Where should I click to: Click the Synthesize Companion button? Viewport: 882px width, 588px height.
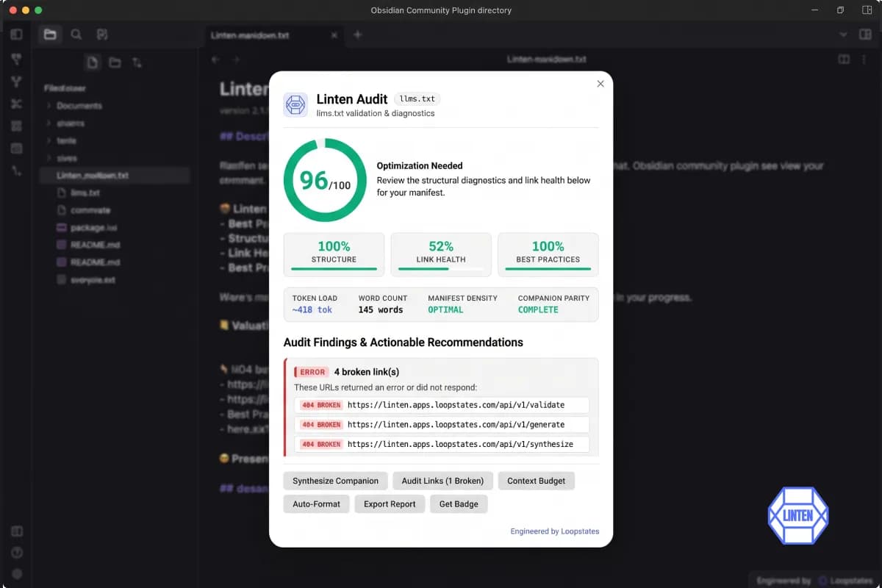(x=335, y=481)
